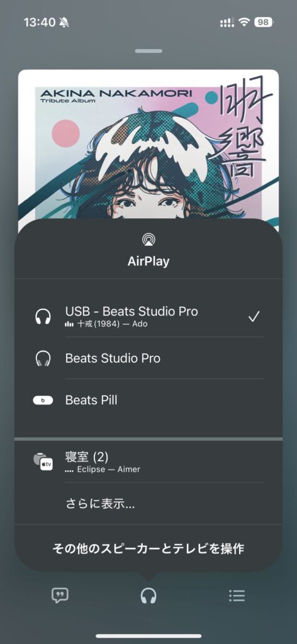297x644 pixels.
Task: Tap the AirPlay icon at panel top
Action: tap(148, 240)
